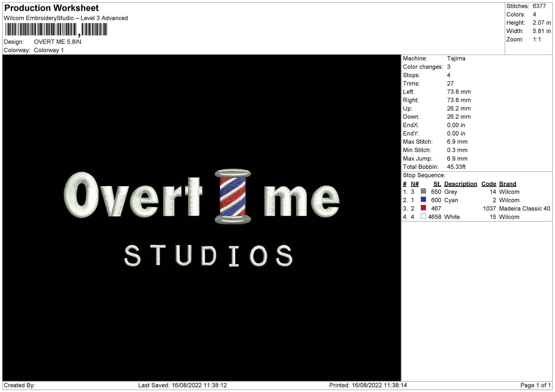Click the White row stitch count 4658
This screenshot has height=392, width=555.
(434, 217)
